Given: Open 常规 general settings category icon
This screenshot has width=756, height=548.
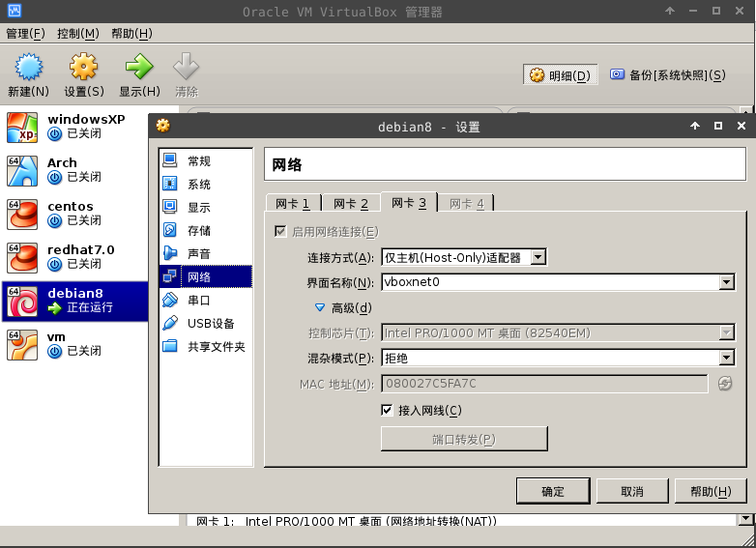Looking at the screenshot, I should [170, 160].
